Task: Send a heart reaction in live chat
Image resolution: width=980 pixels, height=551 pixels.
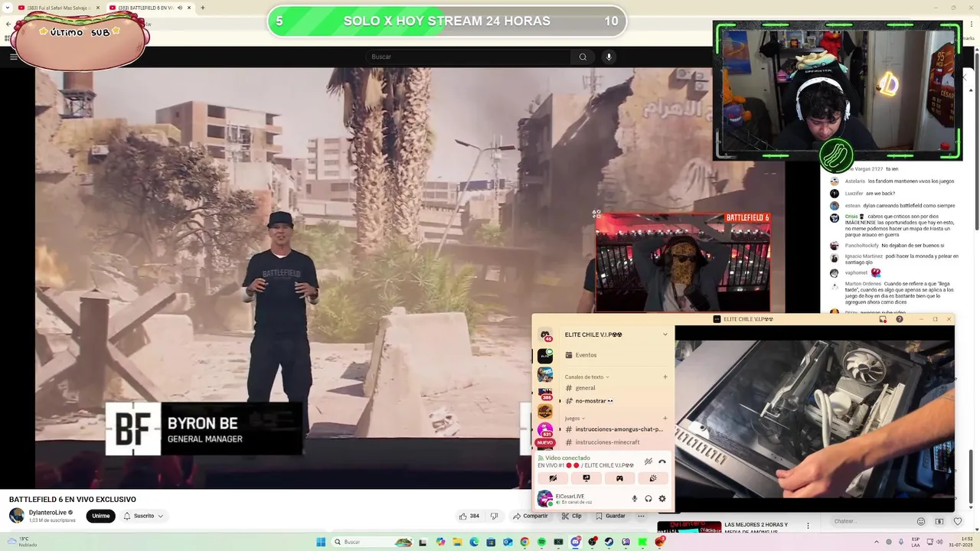Action: [x=958, y=521]
